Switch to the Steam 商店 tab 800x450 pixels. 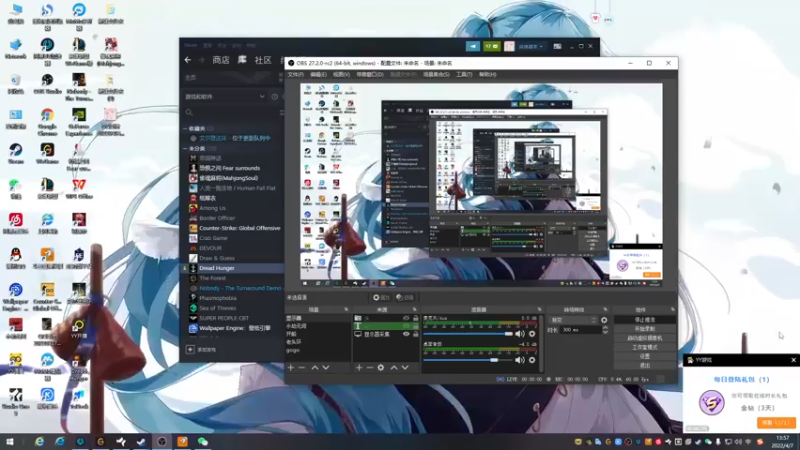click(220, 60)
